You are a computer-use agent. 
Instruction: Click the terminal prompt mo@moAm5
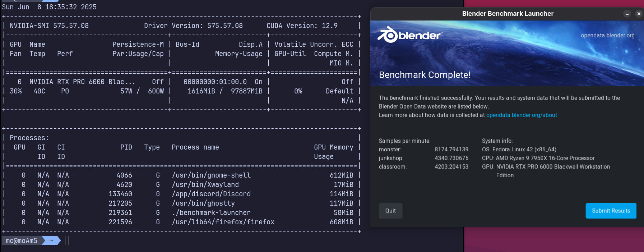tap(22, 240)
